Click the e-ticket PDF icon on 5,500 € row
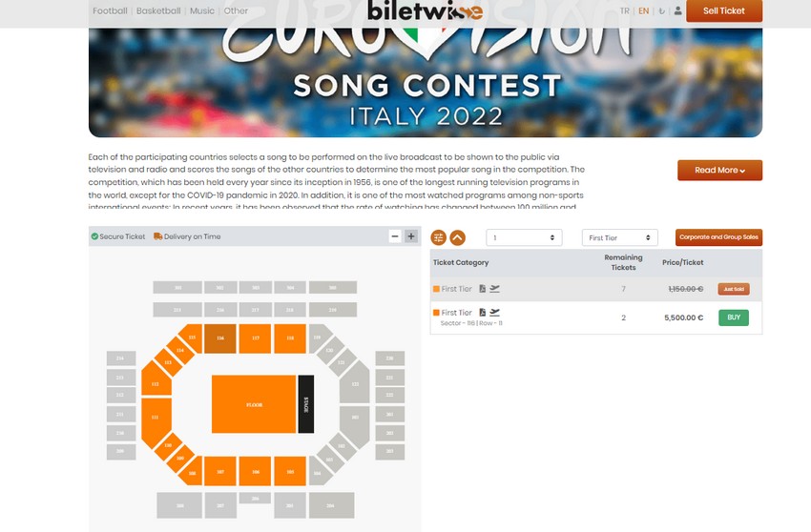The image size is (811, 532). pyautogui.click(x=483, y=312)
